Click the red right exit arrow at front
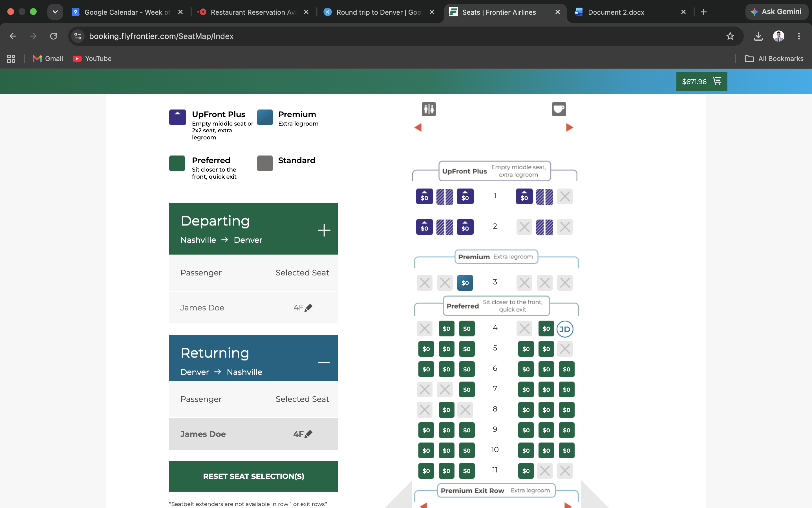The height and width of the screenshot is (508, 812). tap(570, 127)
